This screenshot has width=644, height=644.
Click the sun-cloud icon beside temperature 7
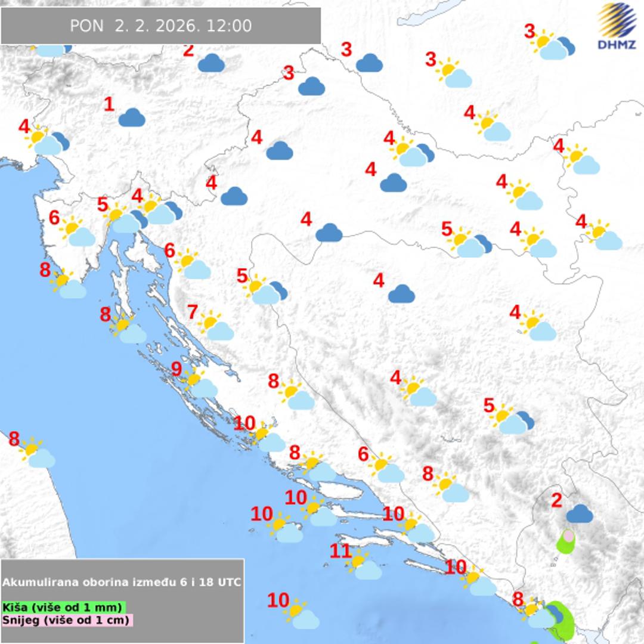[215, 326]
